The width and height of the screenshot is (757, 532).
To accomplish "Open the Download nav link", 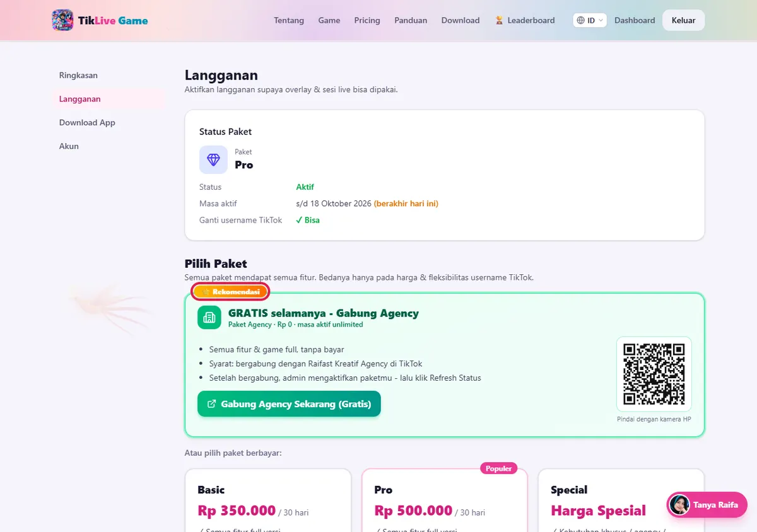I will pos(461,20).
